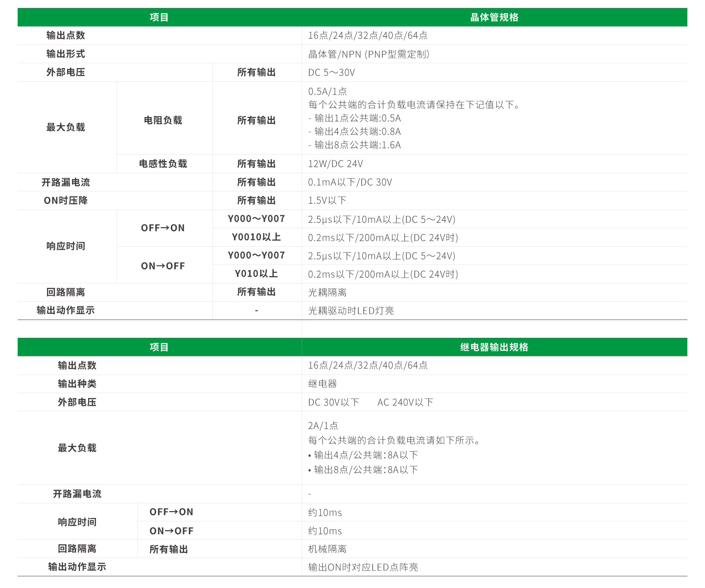
Task: Select the 约10ms value for ON→OFF
Action: 325,530
